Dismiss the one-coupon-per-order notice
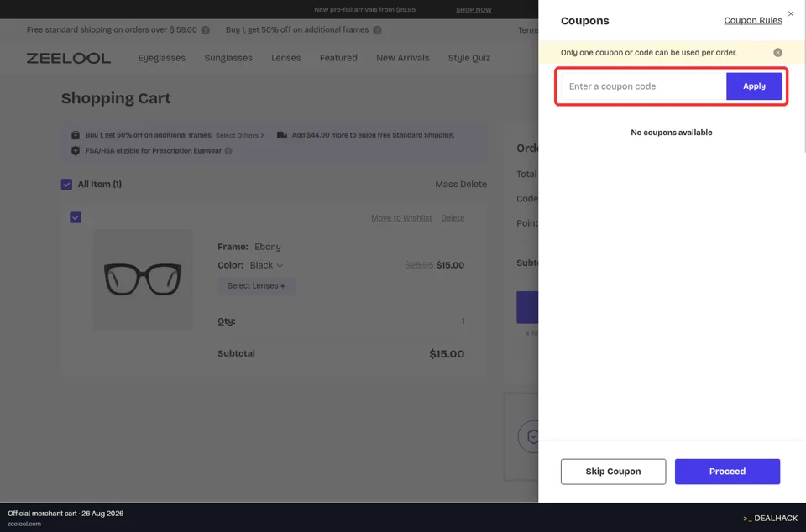The width and height of the screenshot is (806, 532). [777, 52]
